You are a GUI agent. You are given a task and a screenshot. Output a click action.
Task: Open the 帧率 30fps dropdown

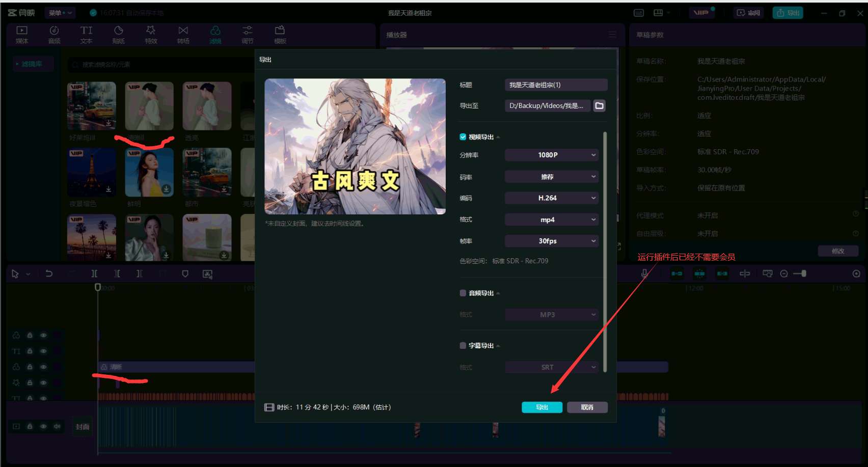(551, 241)
